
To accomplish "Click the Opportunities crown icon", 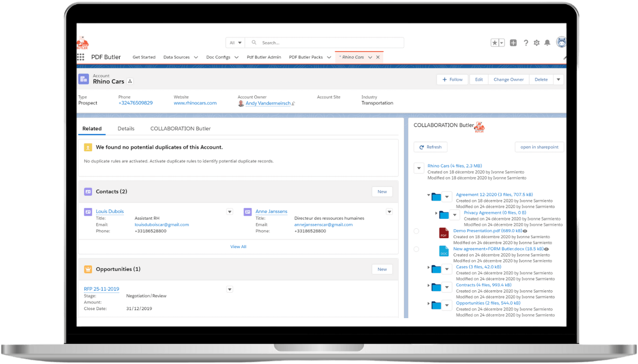I will [88, 269].
